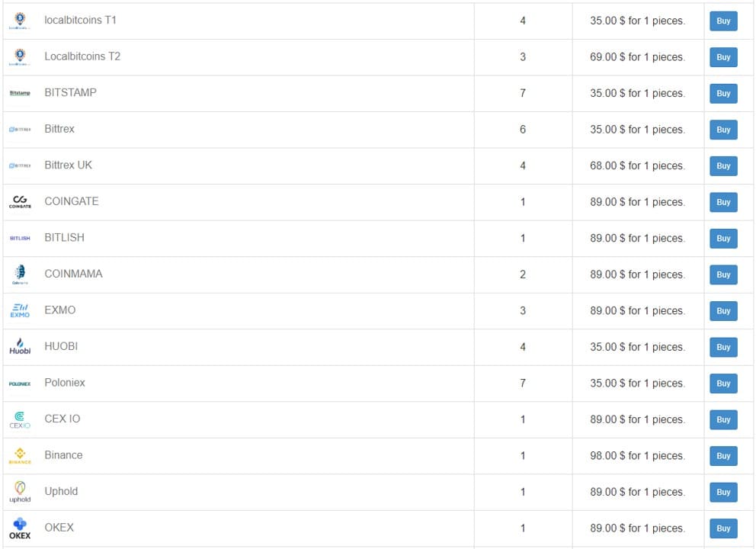The width and height of the screenshot is (756, 549).
Task: Click the Coinmama logo icon
Action: [20, 274]
